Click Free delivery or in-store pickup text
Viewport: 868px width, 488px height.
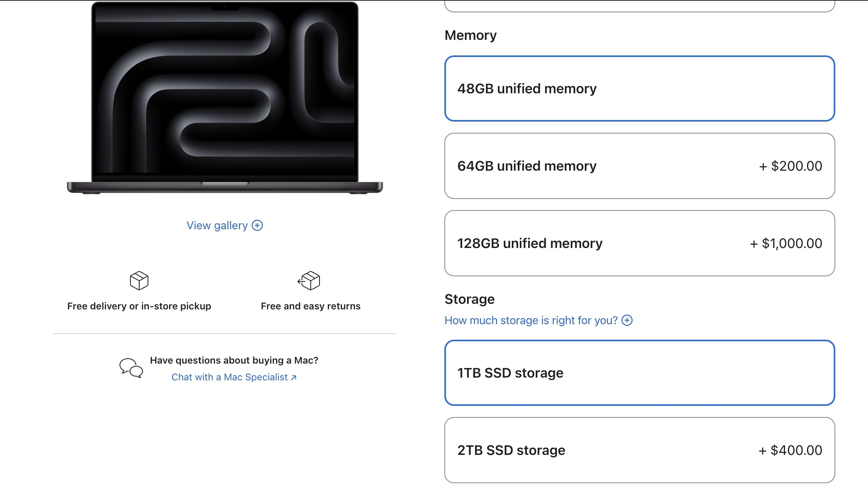[x=139, y=306]
